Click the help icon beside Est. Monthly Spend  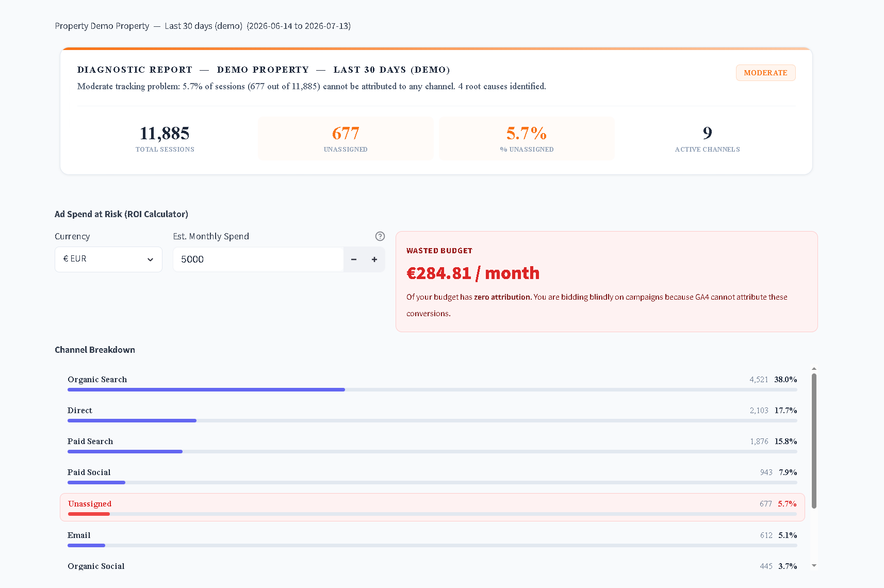(x=380, y=236)
